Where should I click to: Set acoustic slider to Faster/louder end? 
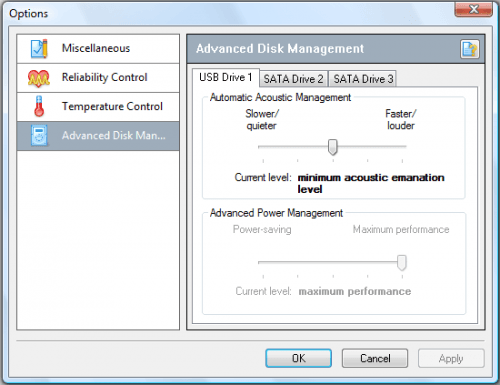click(402, 147)
